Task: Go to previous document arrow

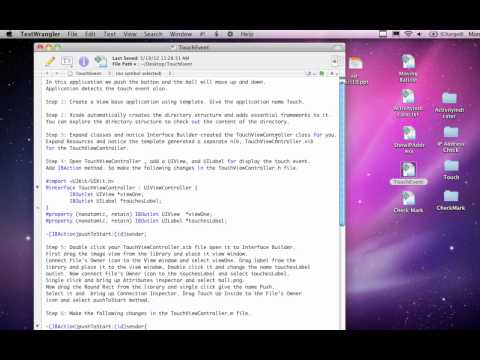Action: coord(48,73)
